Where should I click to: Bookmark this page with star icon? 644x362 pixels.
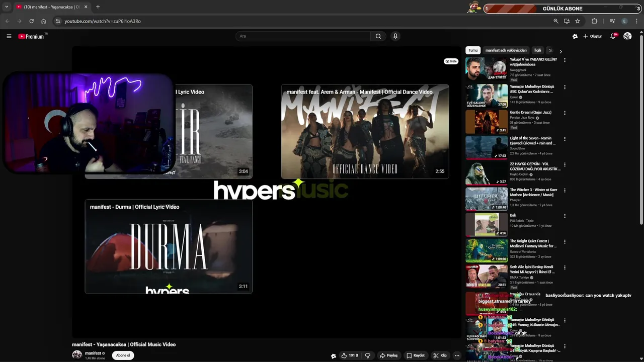pyautogui.click(x=578, y=21)
